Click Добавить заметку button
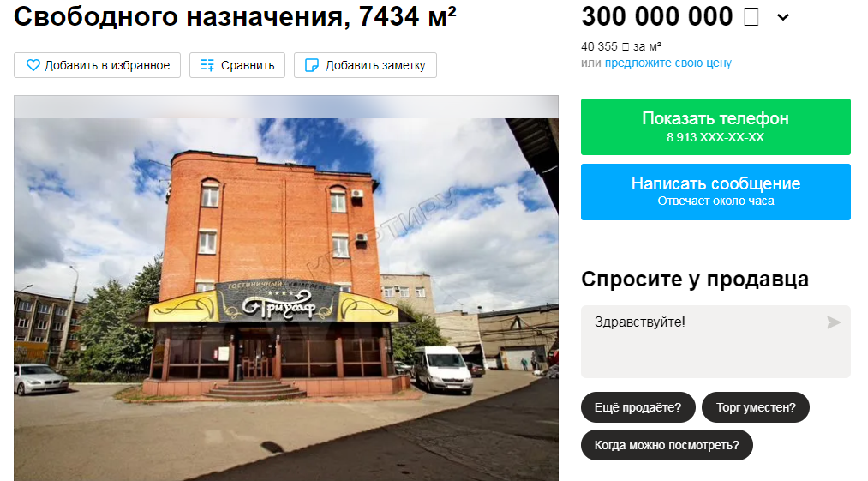This screenshot has width=868, height=481. tap(365, 65)
